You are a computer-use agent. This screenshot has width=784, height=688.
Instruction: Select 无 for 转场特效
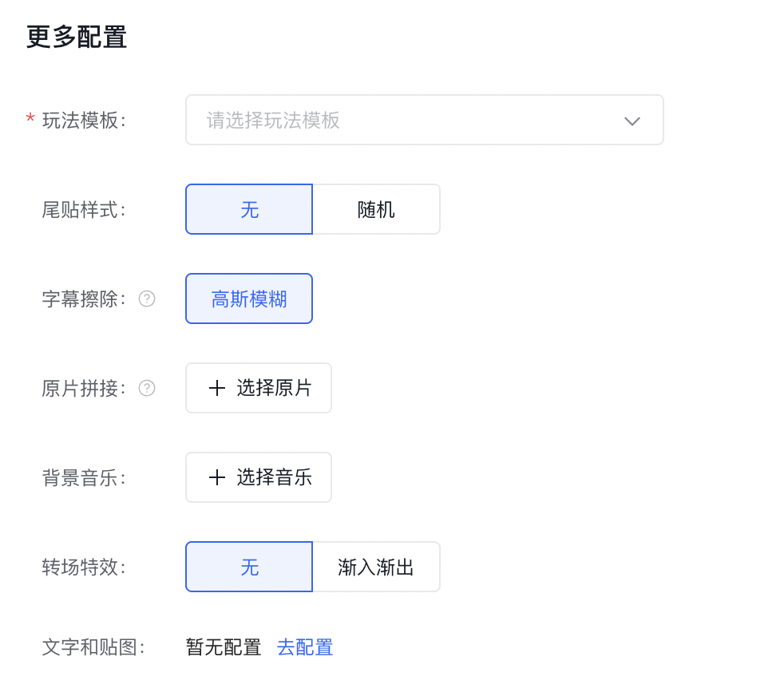(249, 567)
